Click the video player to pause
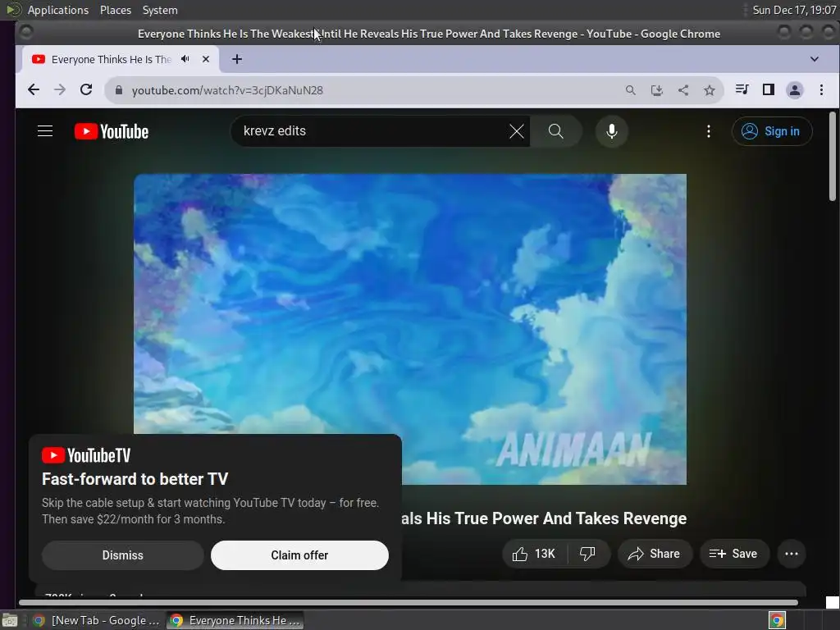Screen dimensions: 840x630 pyautogui.click(x=410, y=329)
